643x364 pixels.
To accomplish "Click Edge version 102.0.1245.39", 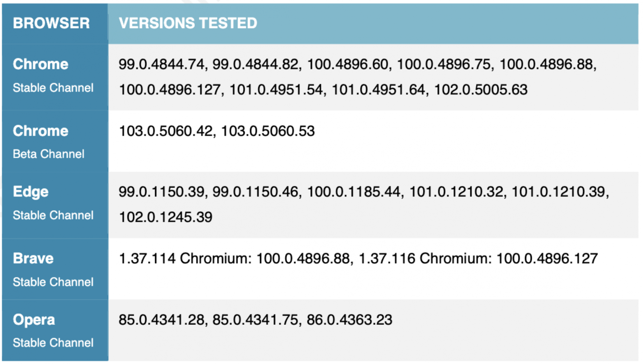I will pos(166,217).
